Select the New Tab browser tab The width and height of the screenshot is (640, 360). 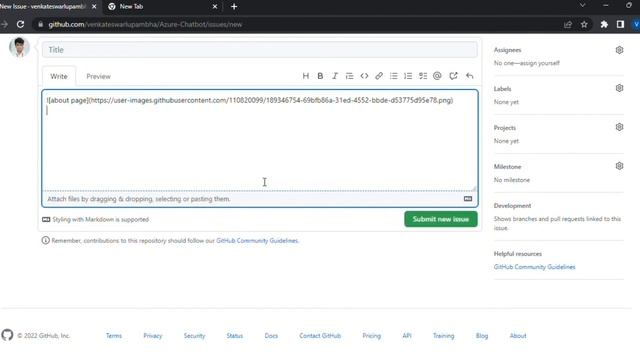click(x=161, y=7)
